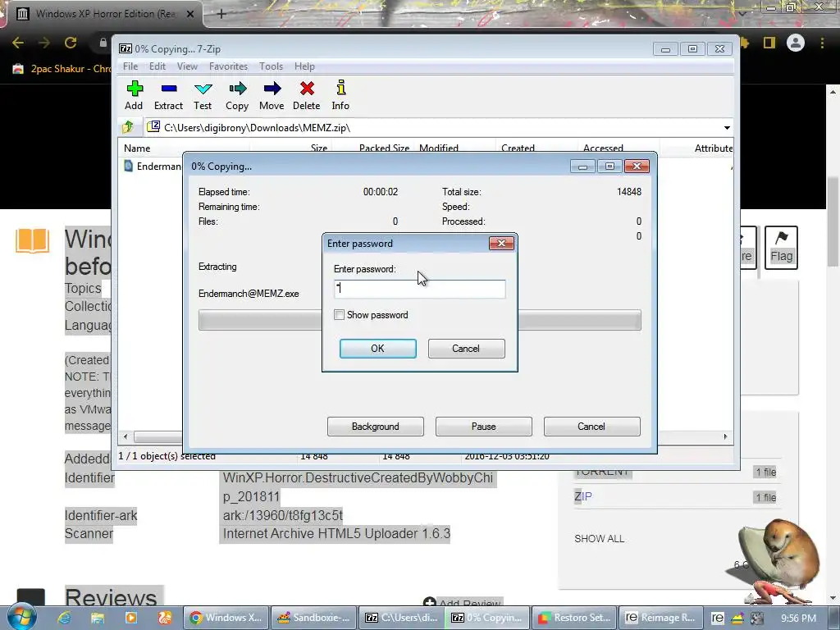Click the 2pac Shakur bookmark
840x630 pixels.
(x=62, y=69)
